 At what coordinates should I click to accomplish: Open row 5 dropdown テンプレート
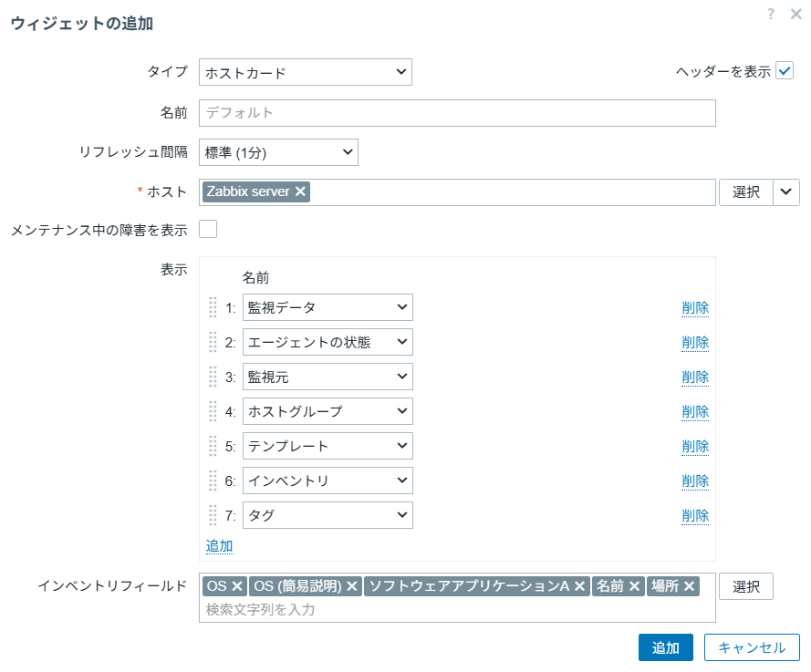pyautogui.click(x=328, y=446)
